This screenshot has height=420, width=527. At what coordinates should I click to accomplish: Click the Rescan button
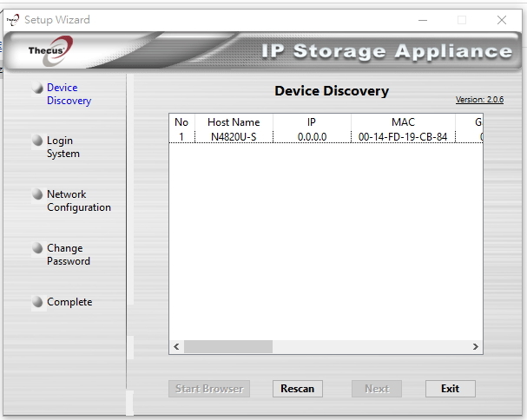point(298,389)
